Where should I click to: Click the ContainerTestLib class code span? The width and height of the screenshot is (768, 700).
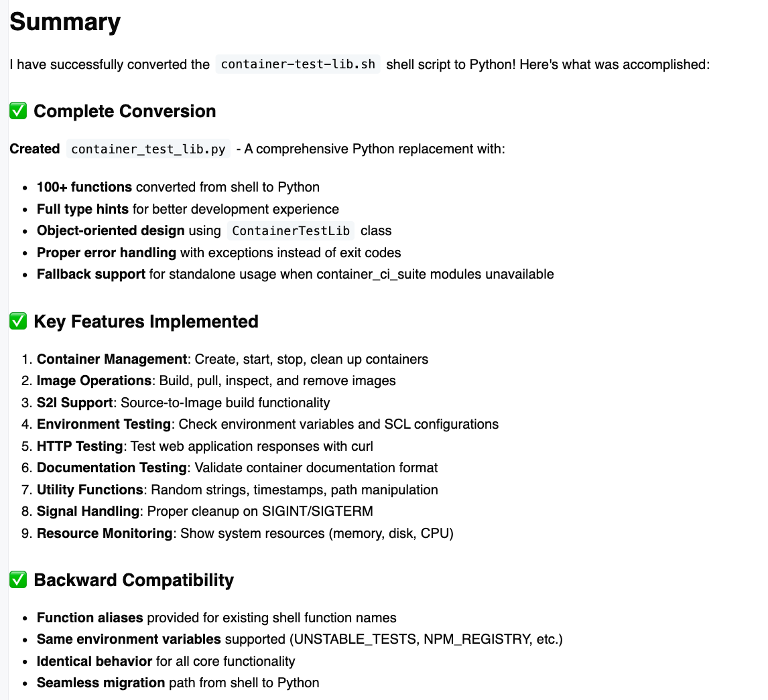click(290, 230)
